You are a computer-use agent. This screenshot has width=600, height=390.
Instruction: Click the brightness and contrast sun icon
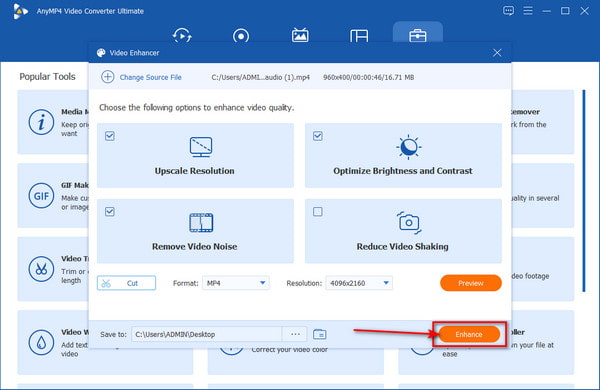click(409, 147)
